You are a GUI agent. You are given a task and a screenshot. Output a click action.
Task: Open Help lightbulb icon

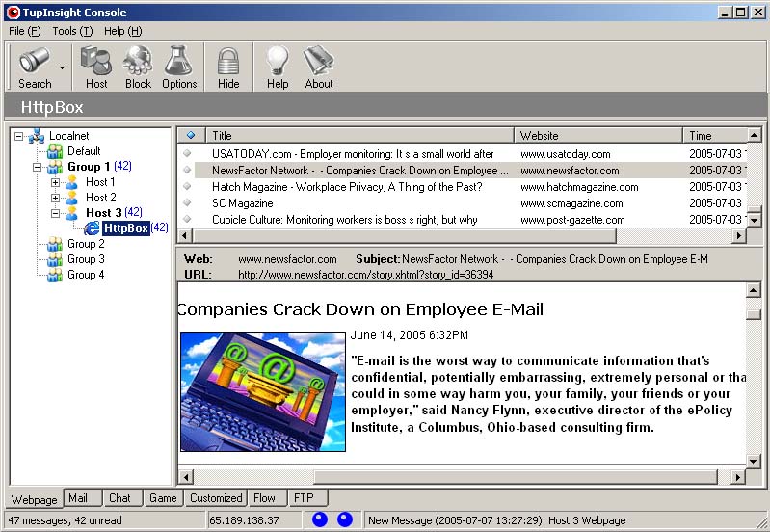point(278,61)
